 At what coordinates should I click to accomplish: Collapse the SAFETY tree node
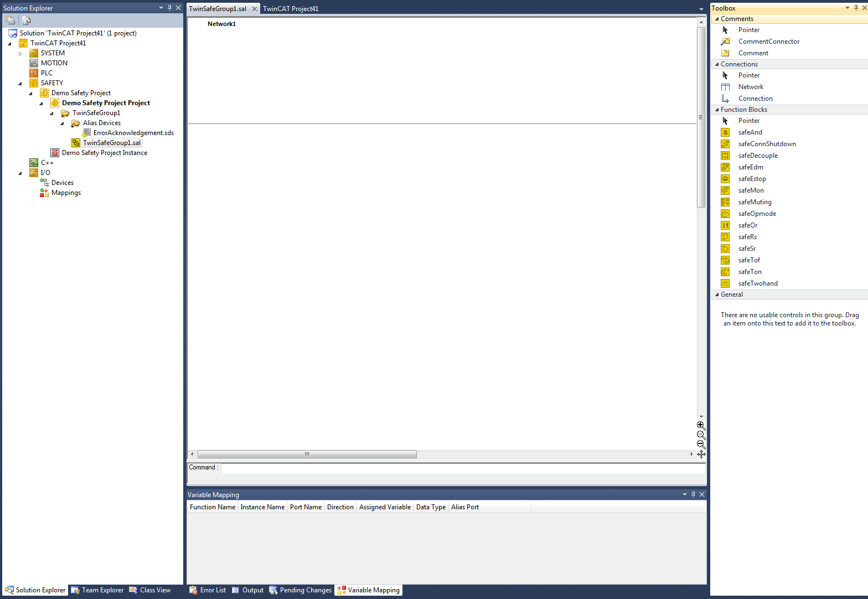point(20,84)
